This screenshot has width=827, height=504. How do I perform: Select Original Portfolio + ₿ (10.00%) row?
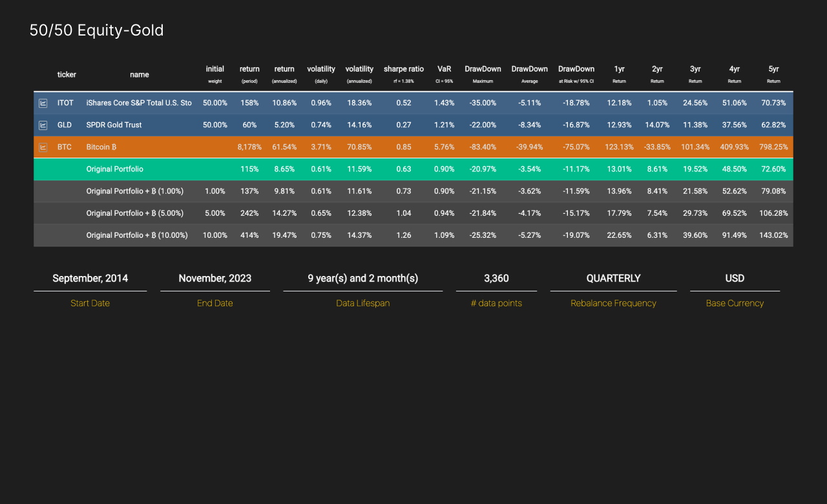point(136,235)
